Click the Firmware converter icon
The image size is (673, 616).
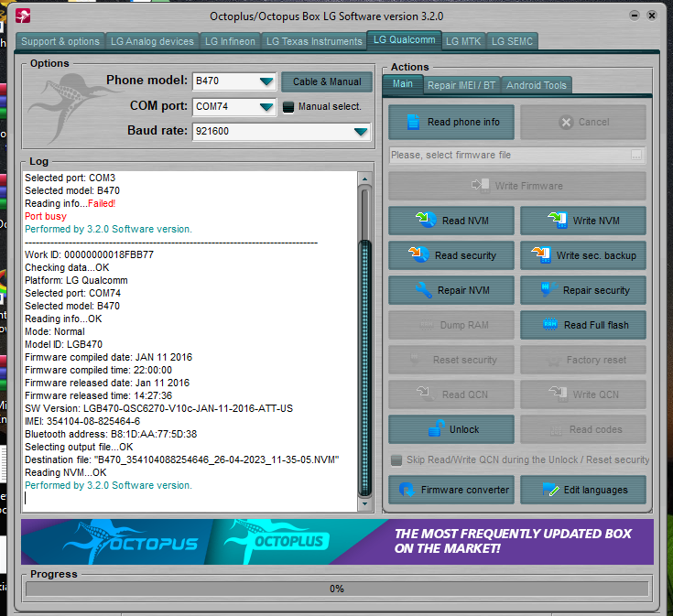click(406, 490)
